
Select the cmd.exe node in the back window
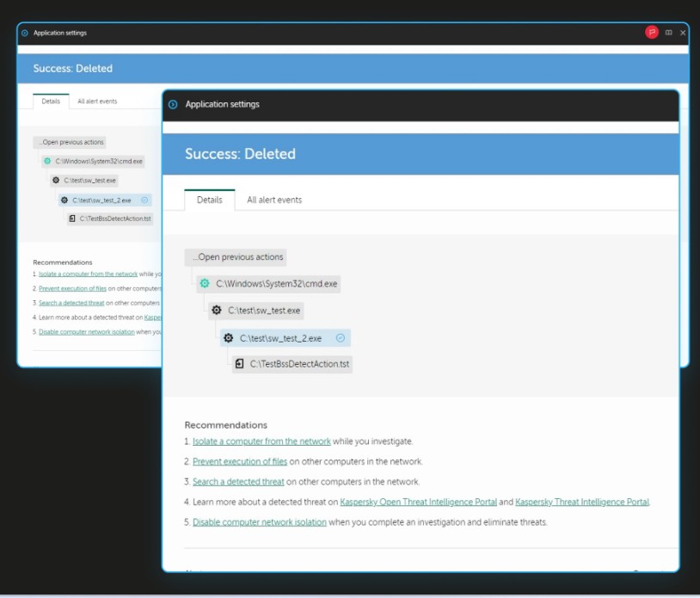[99, 161]
